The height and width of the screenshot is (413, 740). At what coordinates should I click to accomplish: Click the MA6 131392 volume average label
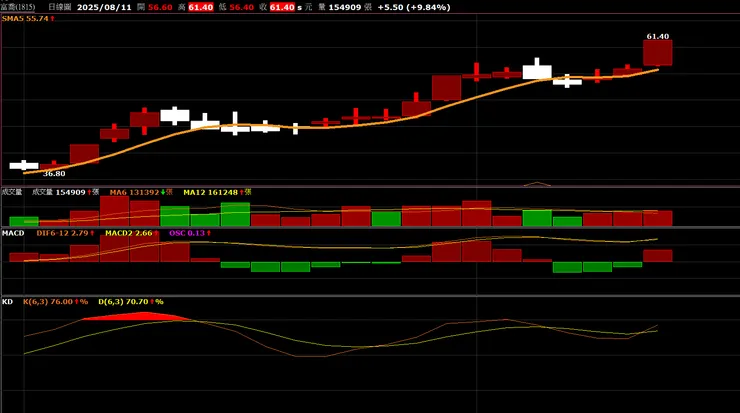pos(141,192)
